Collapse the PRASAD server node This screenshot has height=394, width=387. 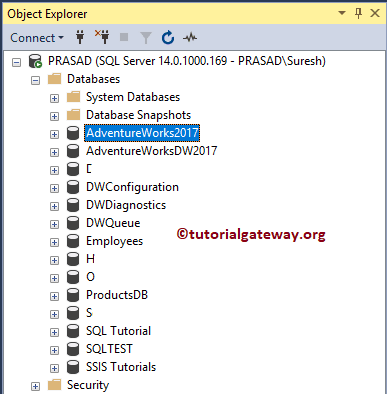click(16, 62)
